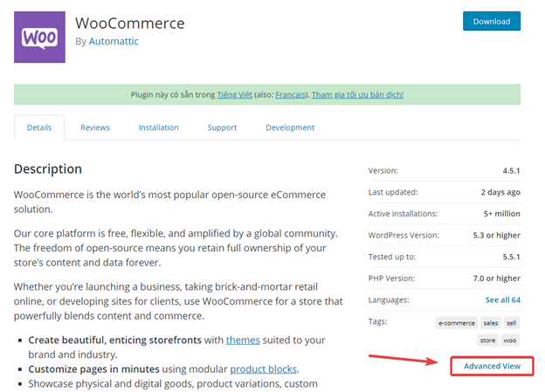The width and height of the screenshot is (545, 392).
Task: Switch to the Reviews tab
Action: point(95,127)
